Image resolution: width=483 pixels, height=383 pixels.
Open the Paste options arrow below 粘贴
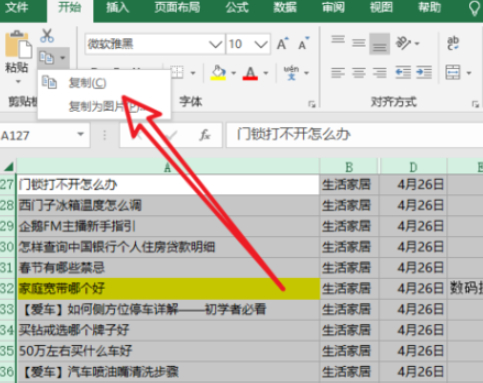18,81
